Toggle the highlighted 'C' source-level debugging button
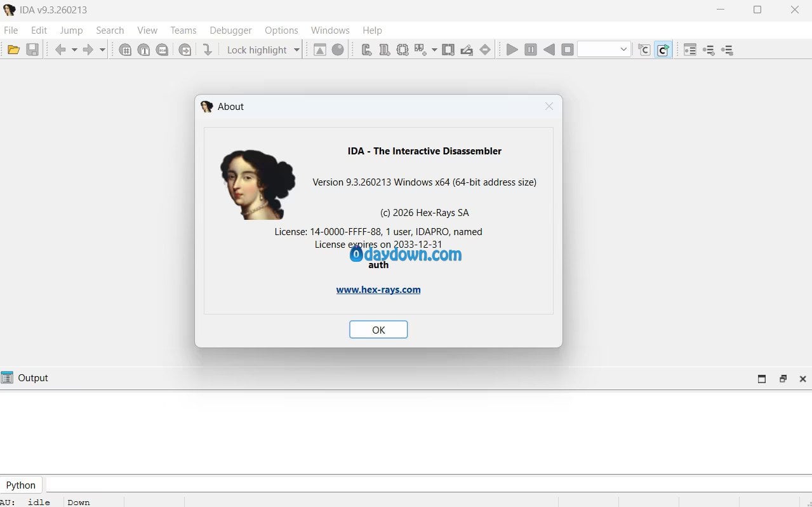Viewport: 812px width, 507px height. 663,50
